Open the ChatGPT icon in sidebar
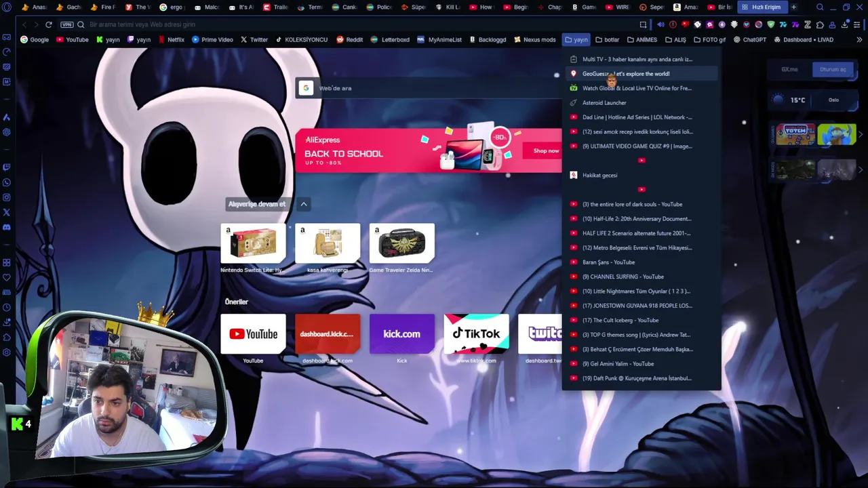This screenshot has width=868, height=488. coord(7,132)
